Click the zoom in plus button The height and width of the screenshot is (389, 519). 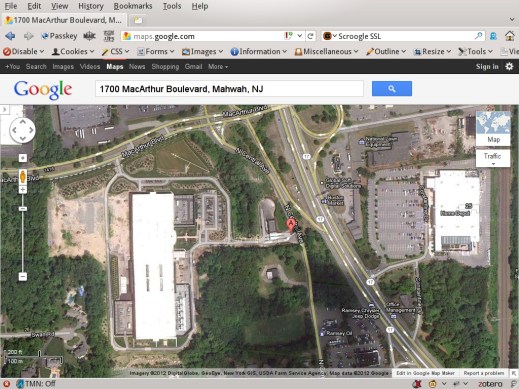23,190
